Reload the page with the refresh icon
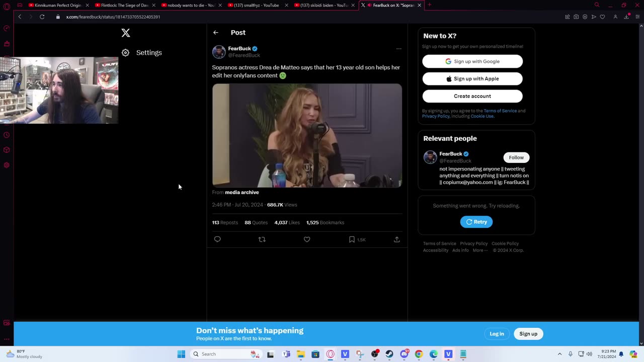The image size is (644, 362). click(x=42, y=17)
